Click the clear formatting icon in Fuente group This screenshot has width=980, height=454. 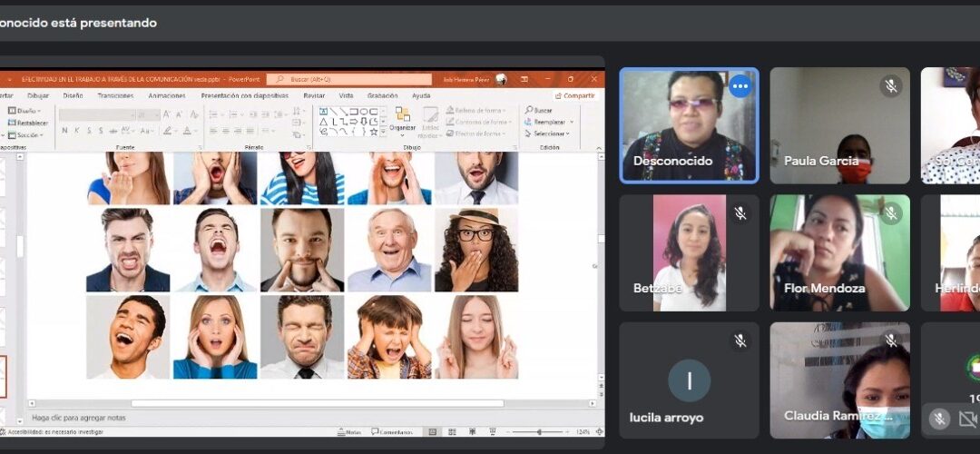[194, 114]
